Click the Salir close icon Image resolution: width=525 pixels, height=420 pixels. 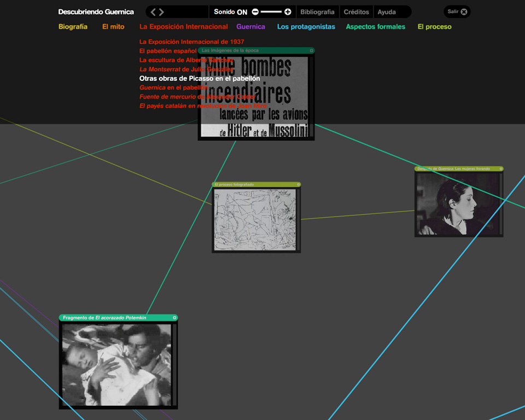click(464, 11)
